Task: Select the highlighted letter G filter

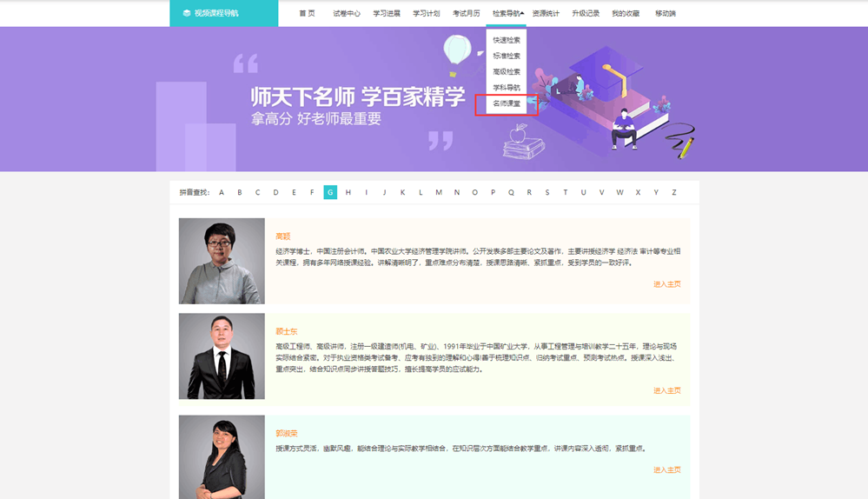Action: tap(330, 192)
